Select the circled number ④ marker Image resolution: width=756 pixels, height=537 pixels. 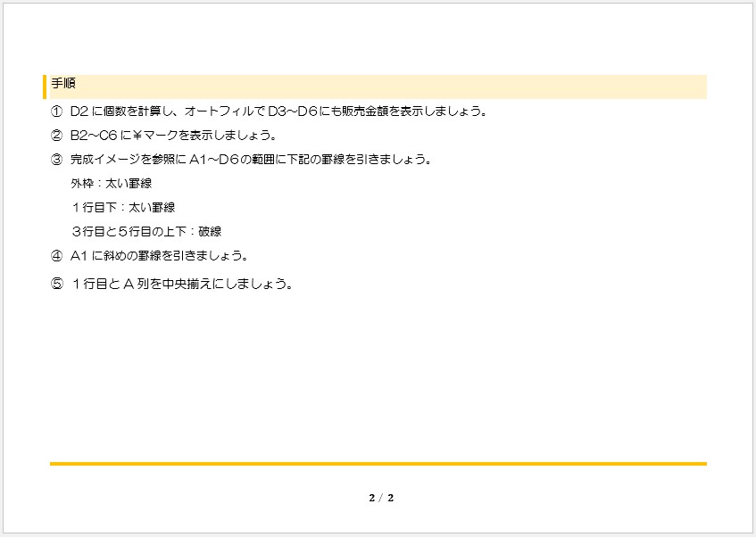click(57, 256)
